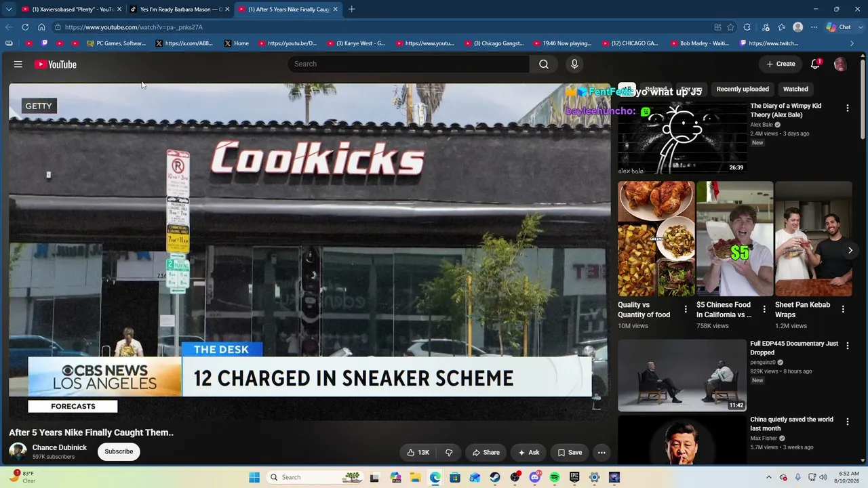This screenshot has height=488, width=868.
Task: Open the Chance Dubinick channel avatar
Action: point(18,451)
